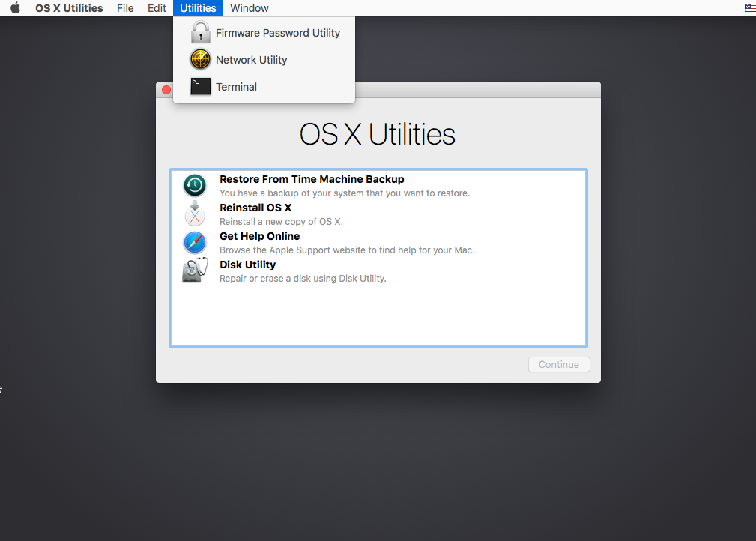
Task: Click 'Reinstall a new copy of OS X.' text
Action: tap(281, 221)
